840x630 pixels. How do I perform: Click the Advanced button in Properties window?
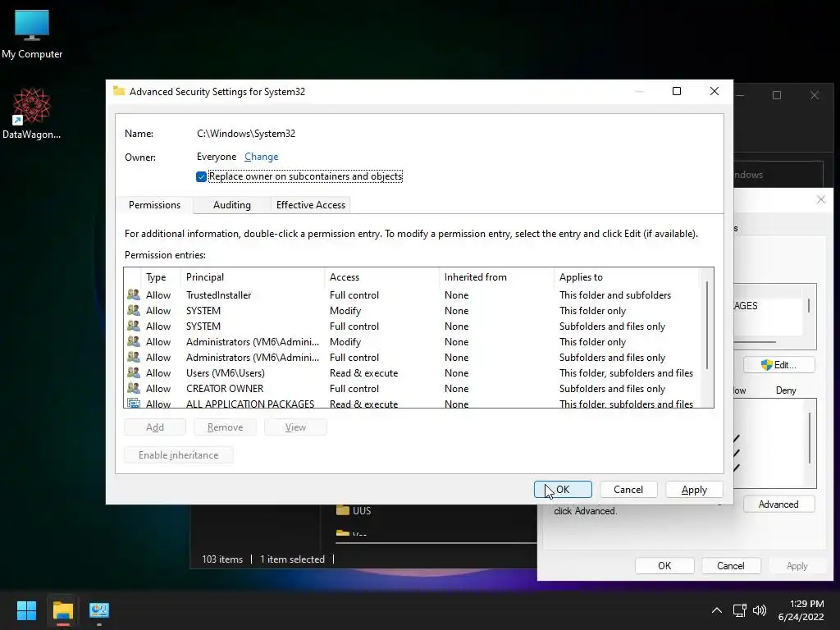778,504
